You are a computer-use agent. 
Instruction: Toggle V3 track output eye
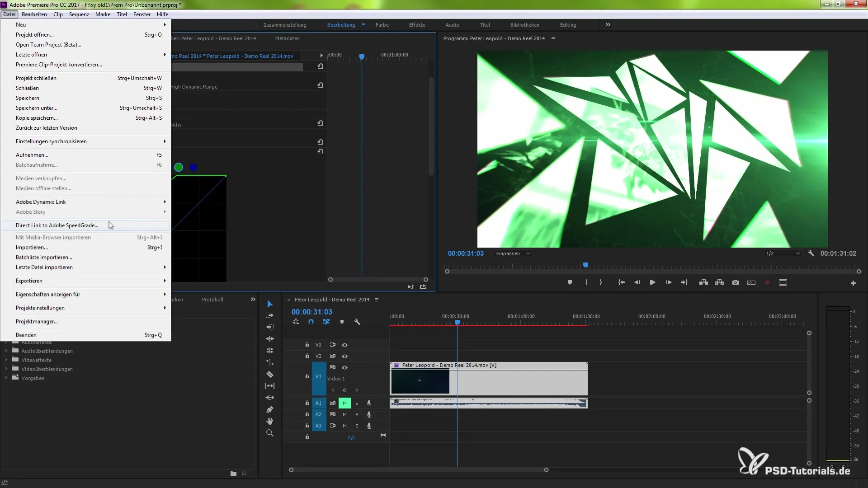pos(344,345)
